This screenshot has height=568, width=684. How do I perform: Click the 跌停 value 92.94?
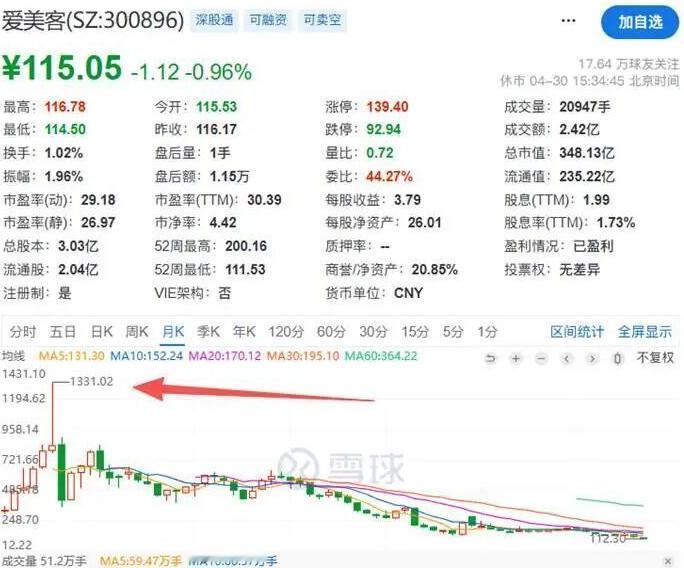click(x=383, y=130)
